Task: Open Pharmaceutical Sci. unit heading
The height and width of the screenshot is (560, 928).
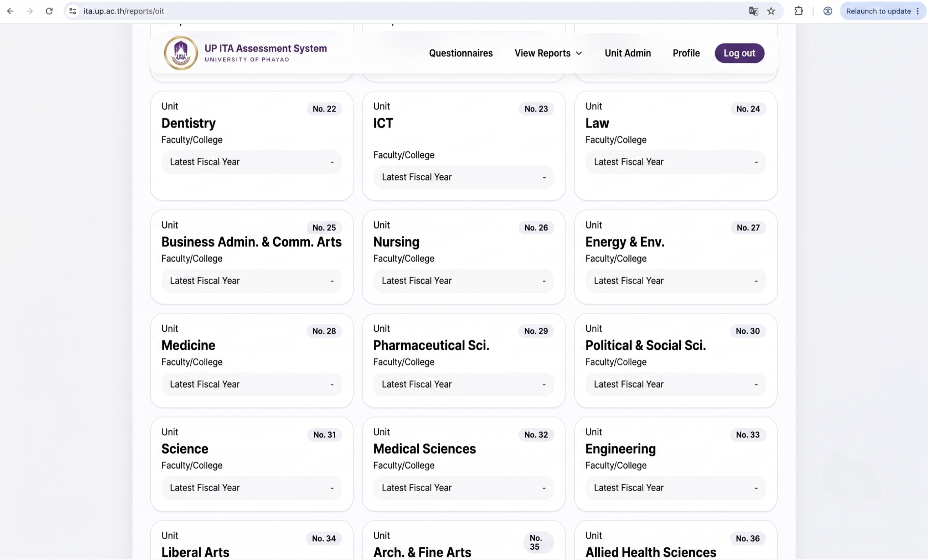Action: [x=431, y=345]
